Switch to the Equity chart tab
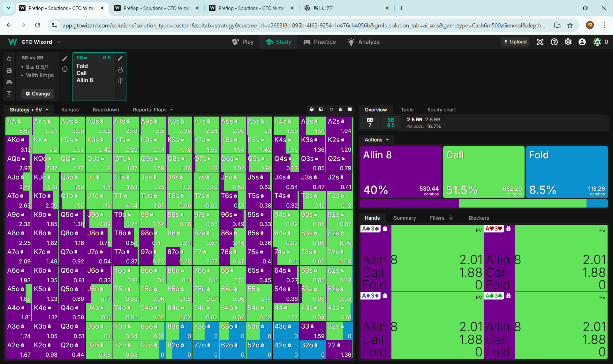613x364 pixels. click(x=441, y=110)
